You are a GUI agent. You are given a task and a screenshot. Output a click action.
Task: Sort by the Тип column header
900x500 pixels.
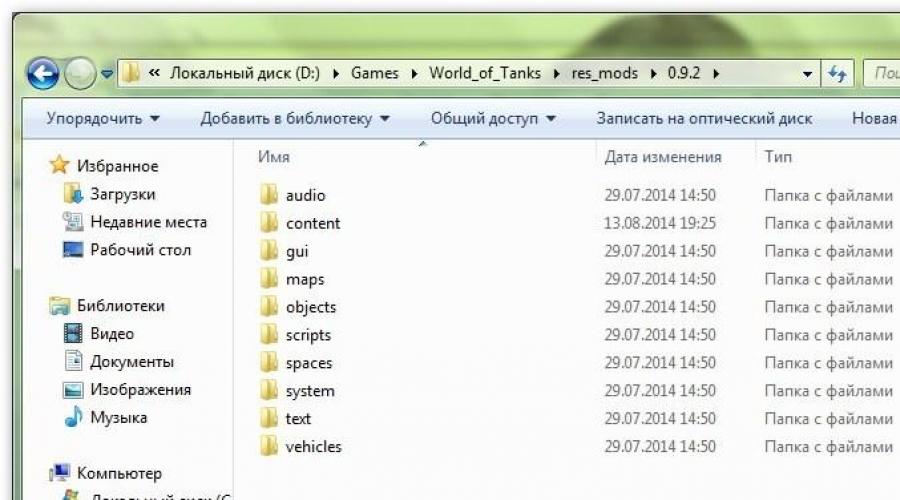[x=778, y=157]
